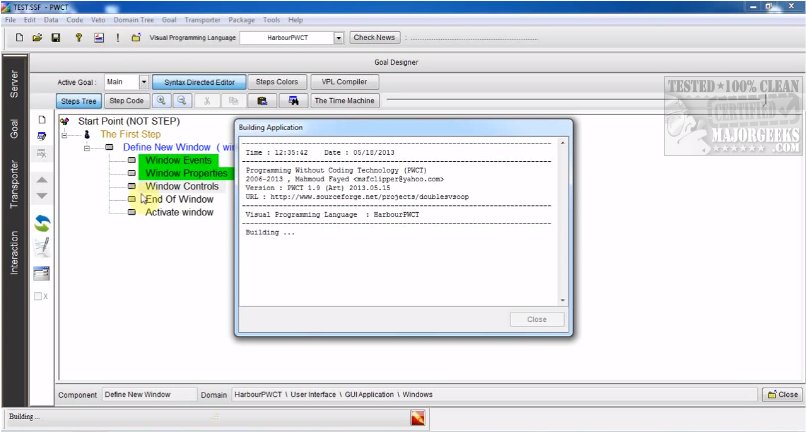Click the blue-green refresh arrows icon
This screenshot has height=432, width=806.
pyautogui.click(x=42, y=223)
